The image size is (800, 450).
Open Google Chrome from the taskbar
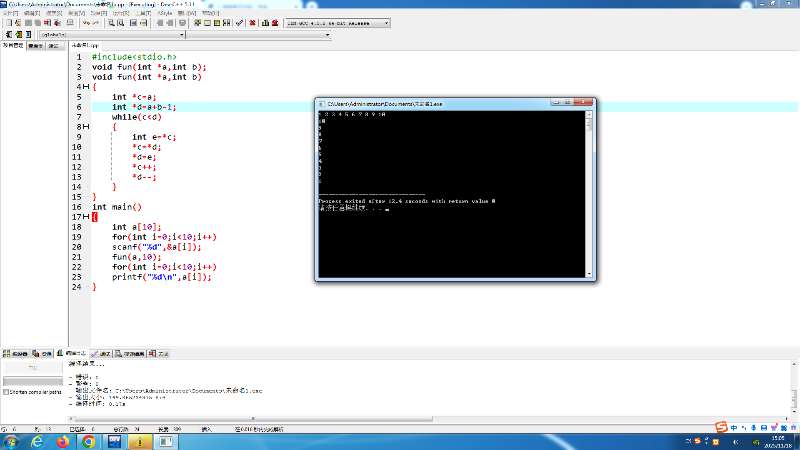(x=88, y=442)
